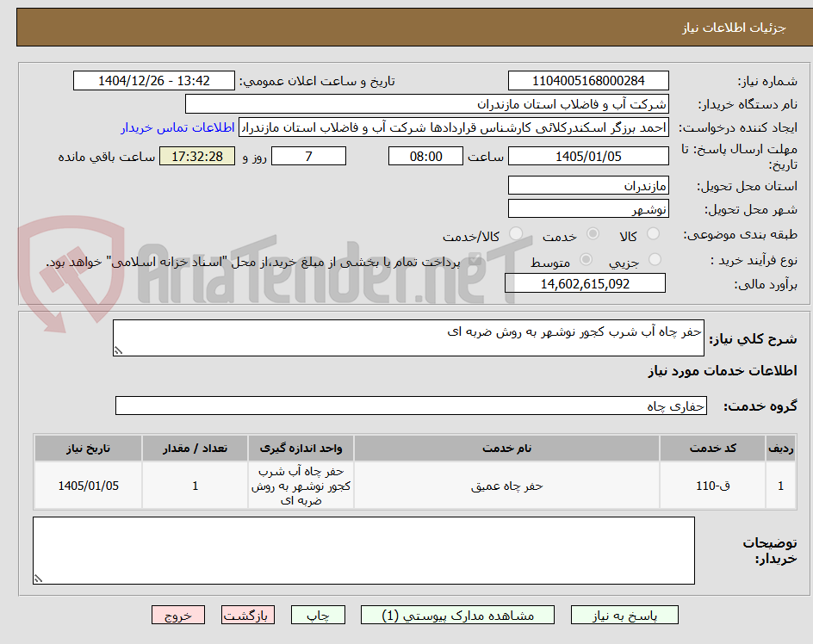Grab the resize handle of توضیحات خریدار box
813x644 pixels.
click(x=38, y=579)
